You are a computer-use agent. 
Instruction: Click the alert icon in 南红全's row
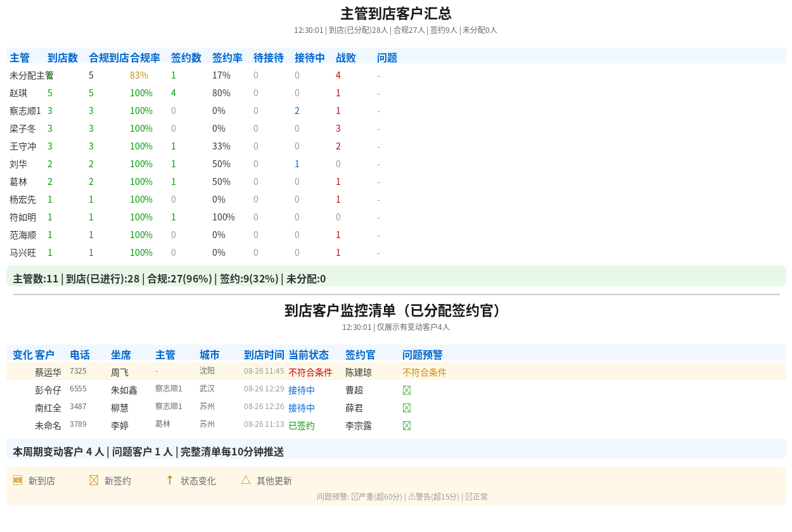pyautogui.click(x=407, y=408)
